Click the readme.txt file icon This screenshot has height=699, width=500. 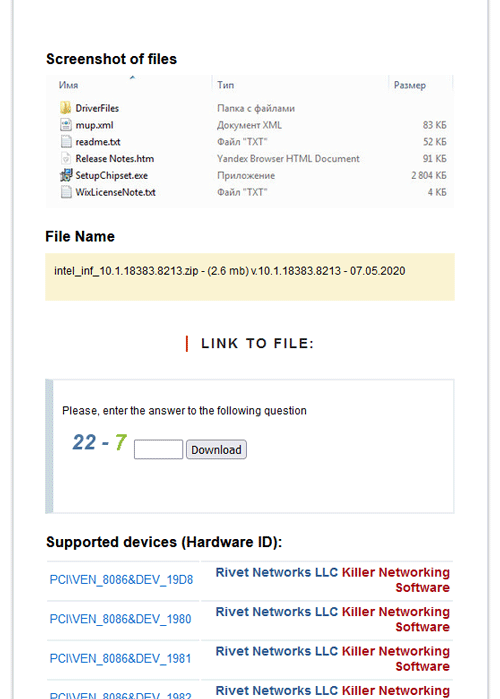66,142
